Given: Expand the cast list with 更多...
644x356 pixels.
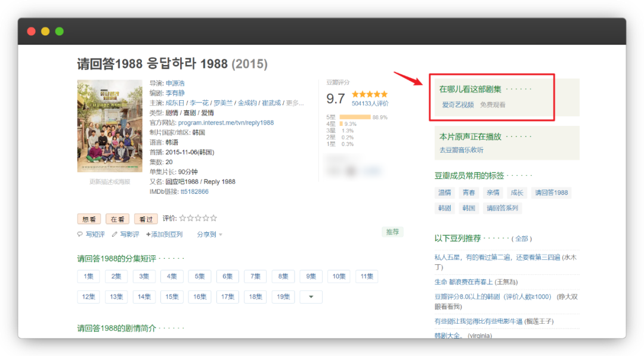Looking at the screenshot, I should pos(295,103).
